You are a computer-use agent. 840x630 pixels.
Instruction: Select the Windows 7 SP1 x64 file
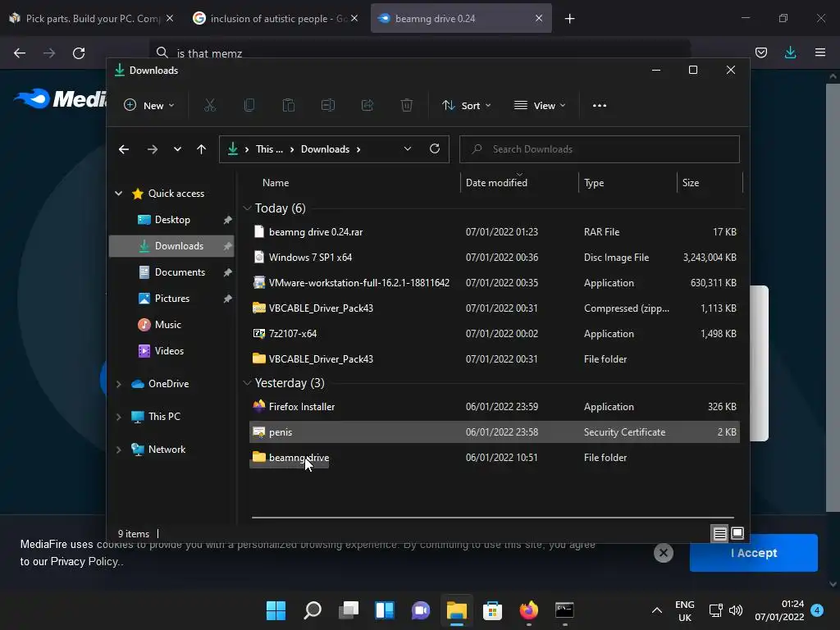click(495, 257)
